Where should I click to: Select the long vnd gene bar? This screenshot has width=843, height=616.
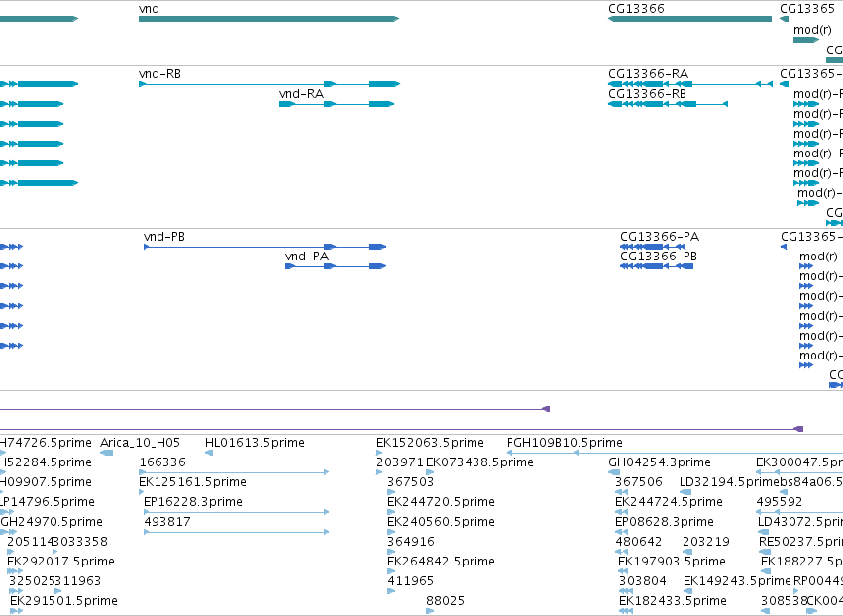tap(268, 19)
